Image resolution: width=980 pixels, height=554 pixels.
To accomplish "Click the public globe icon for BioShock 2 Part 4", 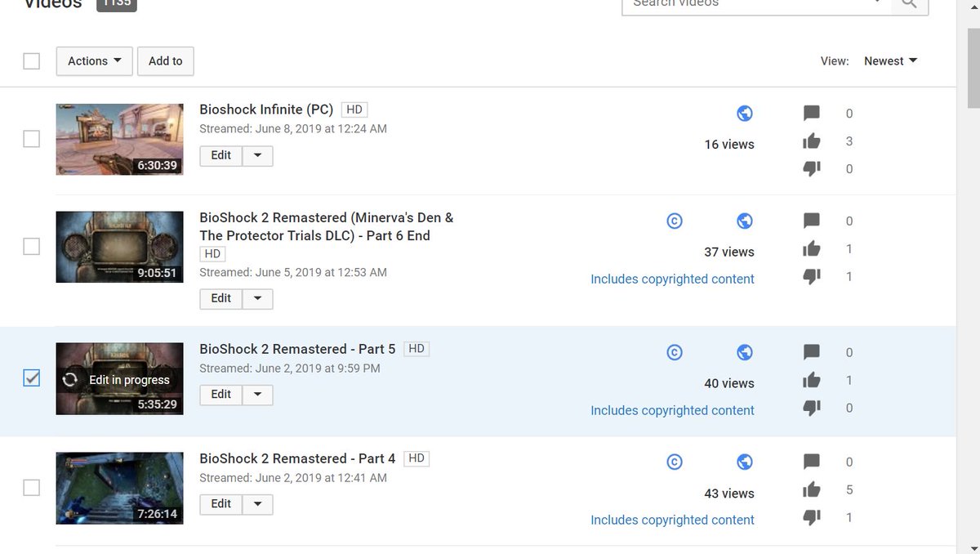I will click(745, 462).
